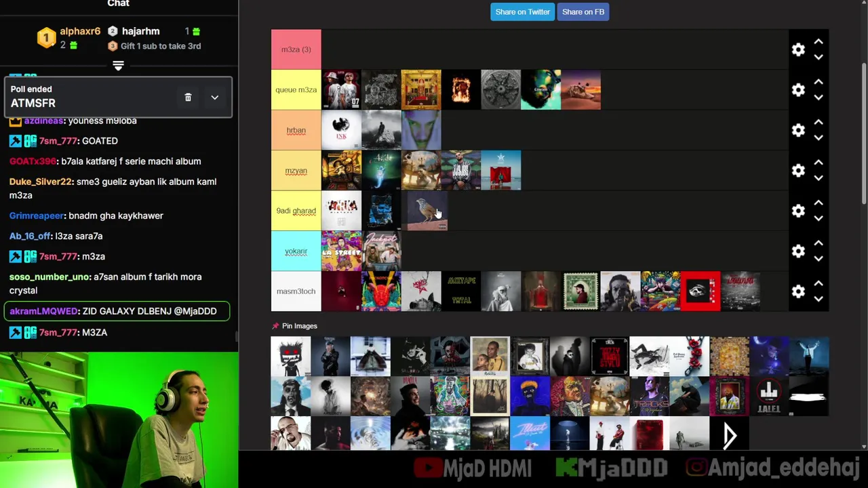Pick the first album in queue m3za row

click(x=341, y=89)
